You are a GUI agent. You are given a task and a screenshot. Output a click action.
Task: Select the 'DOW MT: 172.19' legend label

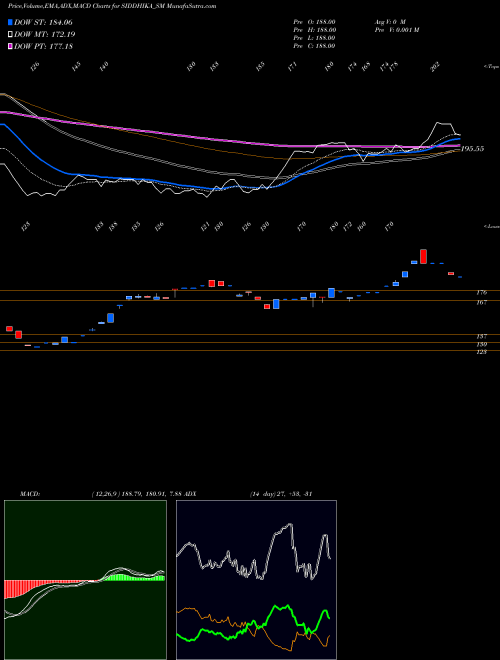[x=45, y=34]
